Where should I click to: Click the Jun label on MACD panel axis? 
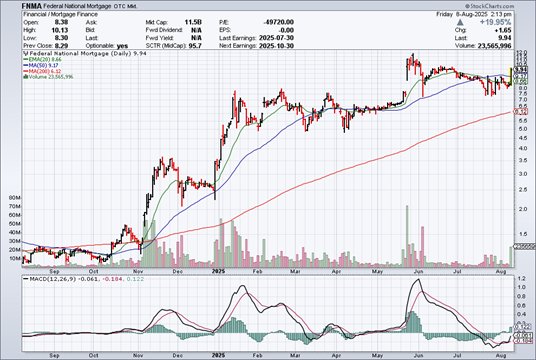click(x=418, y=355)
